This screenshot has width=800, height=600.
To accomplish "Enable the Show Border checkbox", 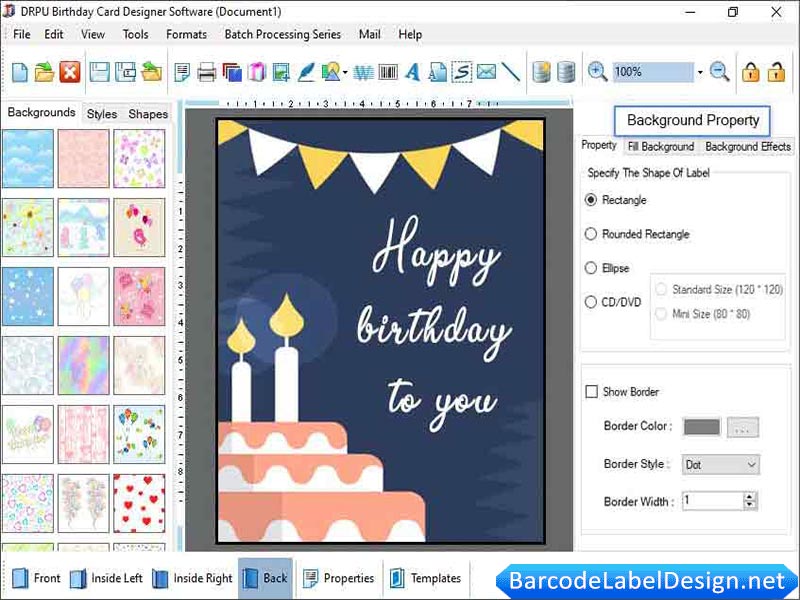I will pos(592,392).
